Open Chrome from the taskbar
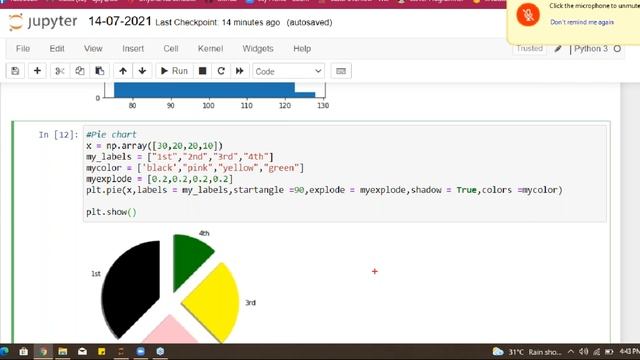Viewport: 640px width, 360px height. coord(43,351)
